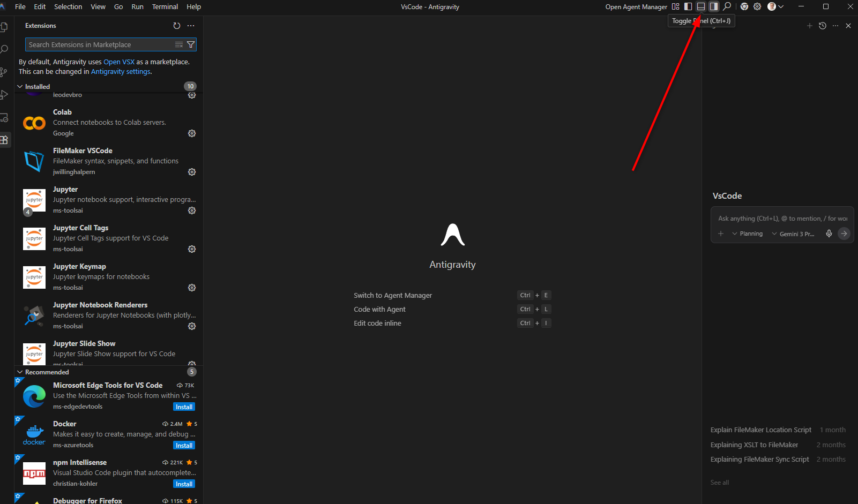Toggle the bottom panel visibility
The height and width of the screenshot is (504, 858).
coord(701,6)
